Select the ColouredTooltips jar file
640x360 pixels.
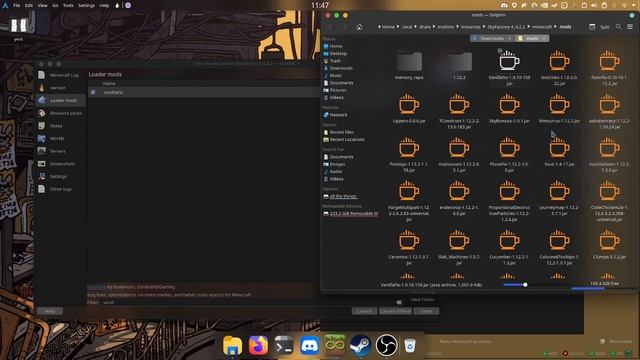coord(559,247)
